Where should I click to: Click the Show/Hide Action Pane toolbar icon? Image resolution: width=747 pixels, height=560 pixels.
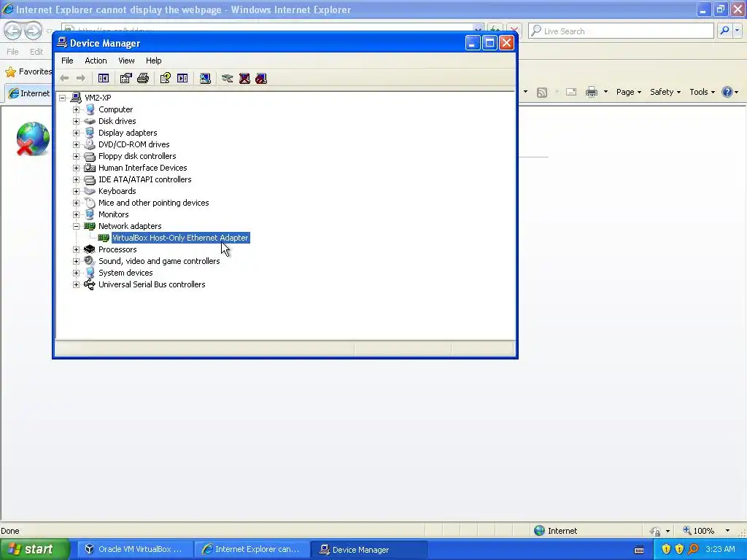pyautogui.click(x=182, y=78)
